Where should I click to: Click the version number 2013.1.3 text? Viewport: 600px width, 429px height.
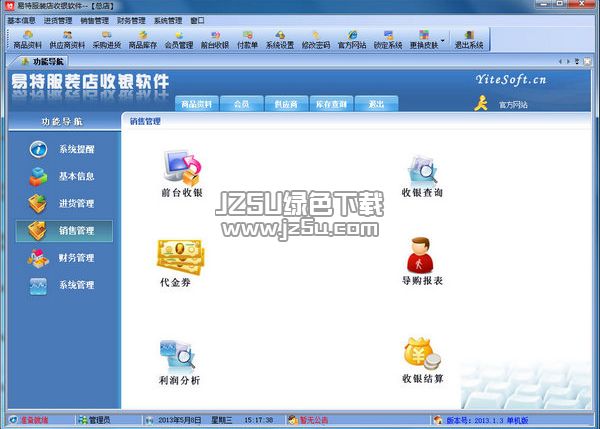point(489,420)
